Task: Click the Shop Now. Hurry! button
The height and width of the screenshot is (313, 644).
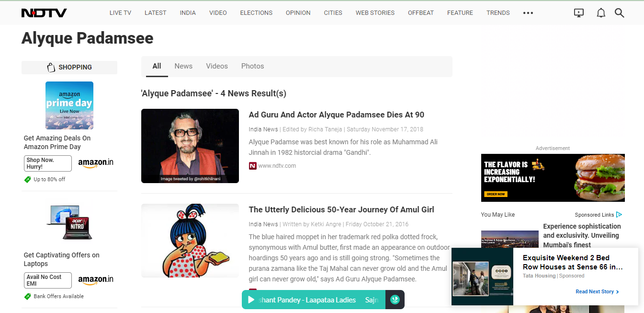Action: [x=48, y=163]
